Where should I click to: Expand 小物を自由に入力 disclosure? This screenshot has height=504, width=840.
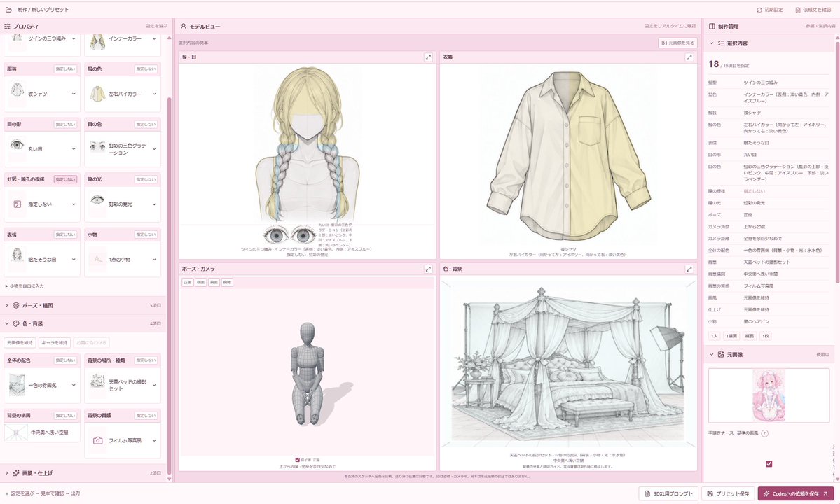(25, 286)
